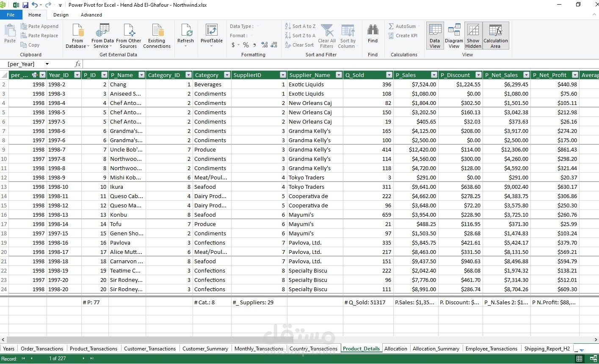Toggle Show Hidden
The image size is (599, 364).
(x=473, y=36)
